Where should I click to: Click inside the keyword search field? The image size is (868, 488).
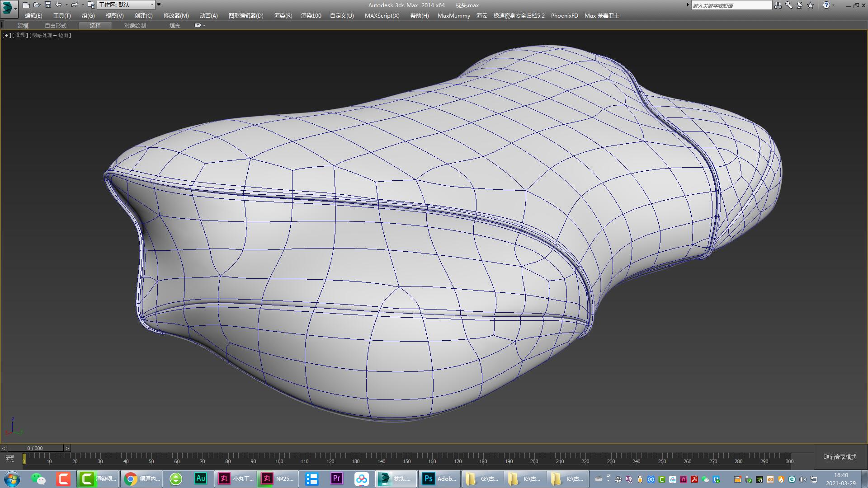tap(731, 5)
